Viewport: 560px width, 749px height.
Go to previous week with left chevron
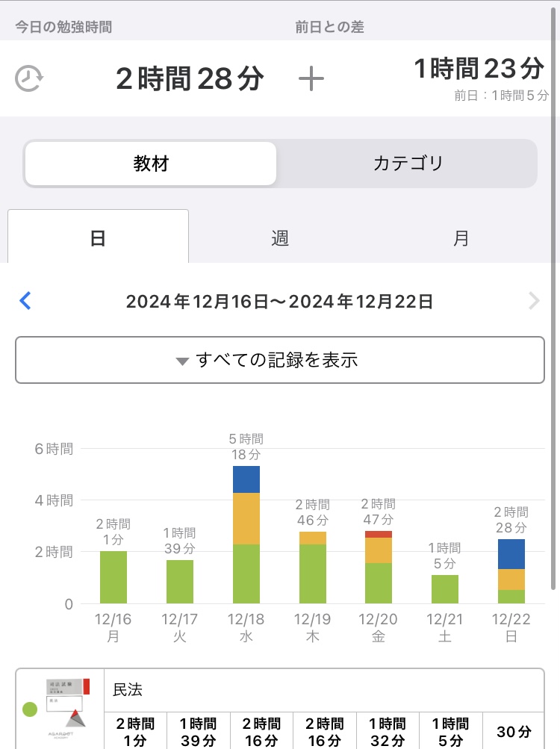pyautogui.click(x=25, y=301)
